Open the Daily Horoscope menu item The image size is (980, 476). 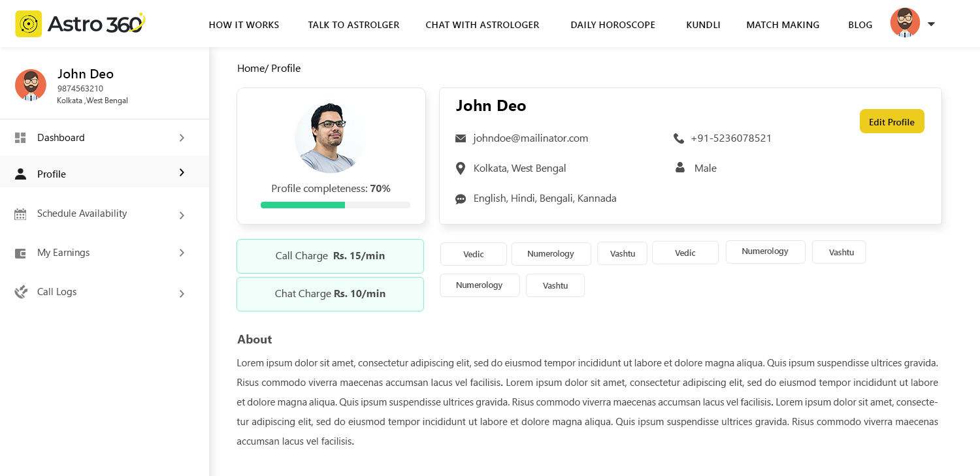(612, 25)
